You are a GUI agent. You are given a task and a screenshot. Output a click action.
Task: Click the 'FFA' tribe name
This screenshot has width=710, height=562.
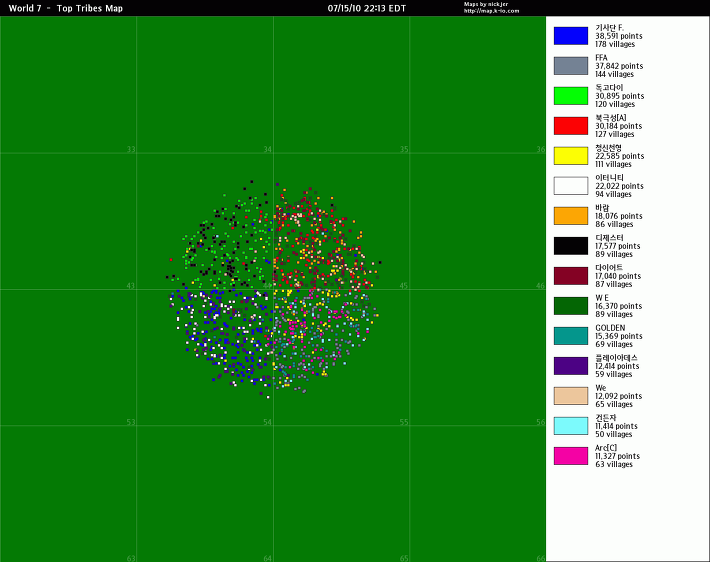[x=601, y=58]
